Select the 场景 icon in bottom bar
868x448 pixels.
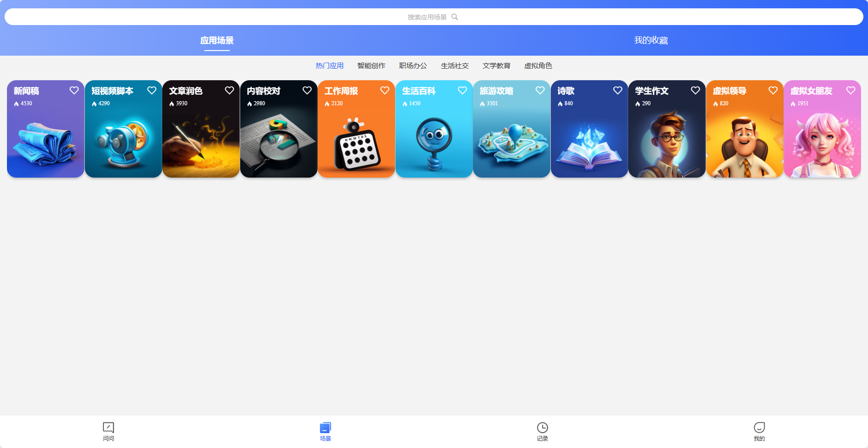coord(325,428)
